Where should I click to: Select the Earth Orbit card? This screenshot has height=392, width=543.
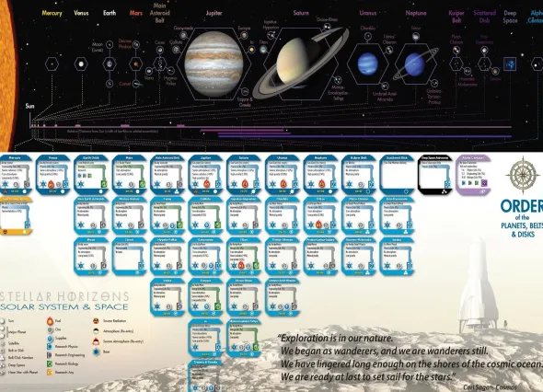click(x=91, y=175)
